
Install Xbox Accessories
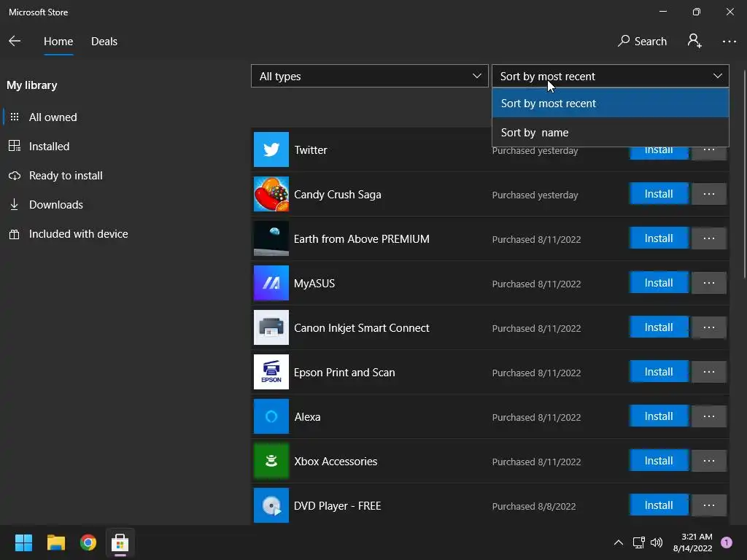click(659, 461)
